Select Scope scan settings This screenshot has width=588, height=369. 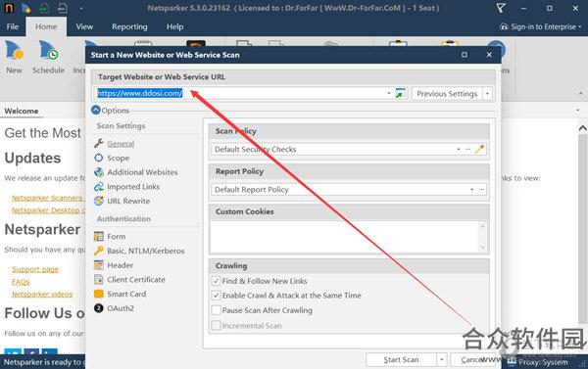click(119, 159)
